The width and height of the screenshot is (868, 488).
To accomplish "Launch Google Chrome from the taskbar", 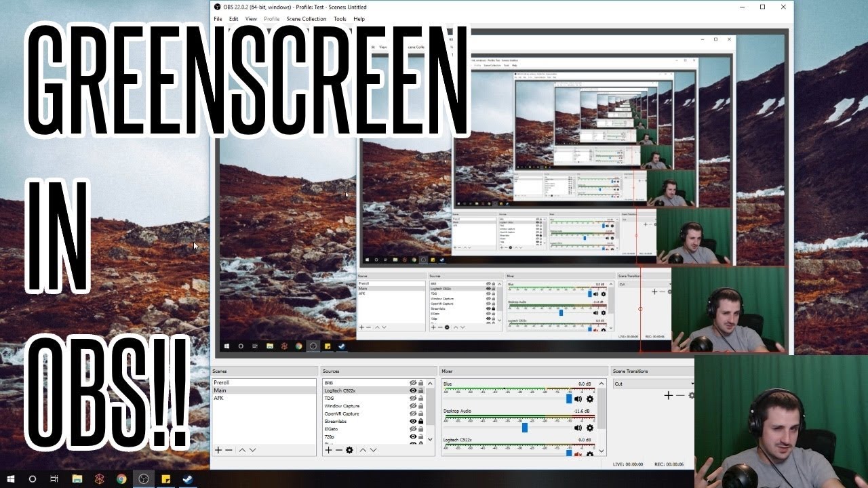I will click(121, 479).
